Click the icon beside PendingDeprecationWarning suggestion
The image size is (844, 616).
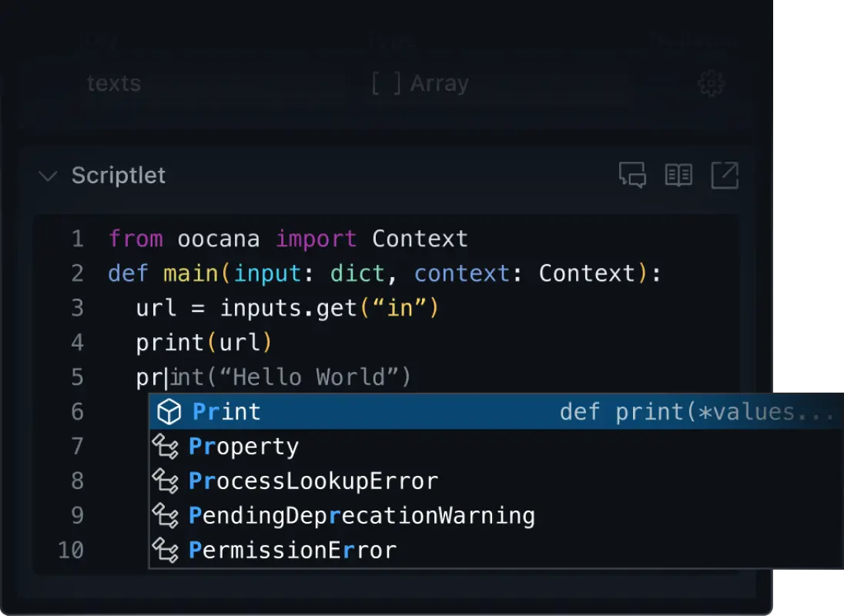[x=166, y=515]
